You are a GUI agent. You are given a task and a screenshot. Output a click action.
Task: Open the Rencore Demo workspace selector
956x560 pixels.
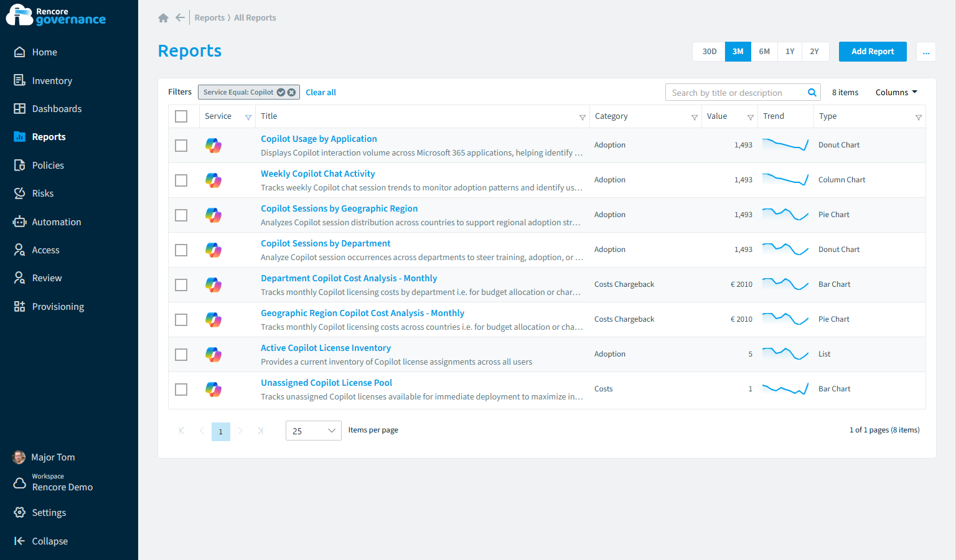[x=54, y=482]
